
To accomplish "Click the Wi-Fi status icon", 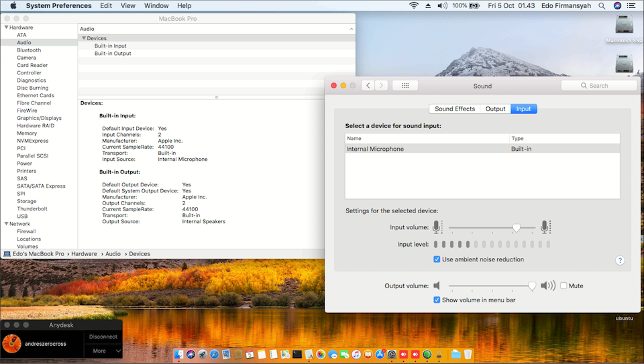I will pyautogui.click(x=414, y=6).
